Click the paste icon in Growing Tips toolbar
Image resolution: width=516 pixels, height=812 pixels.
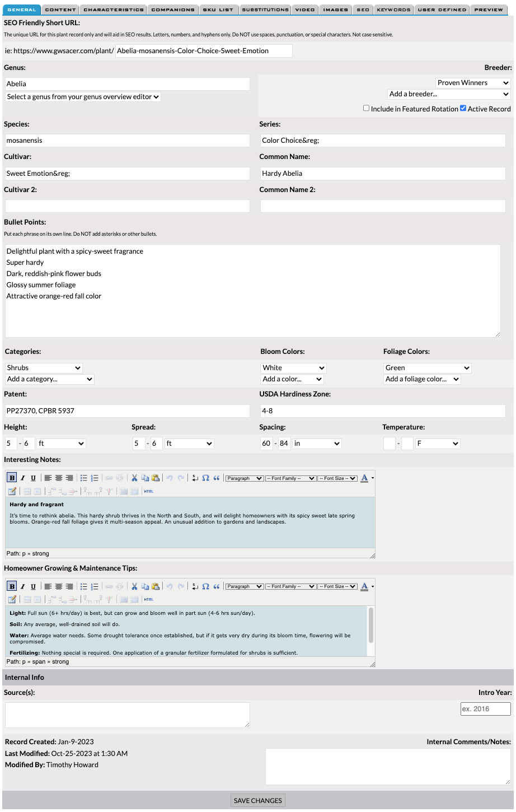pyautogui.click(x=156, y=586)
